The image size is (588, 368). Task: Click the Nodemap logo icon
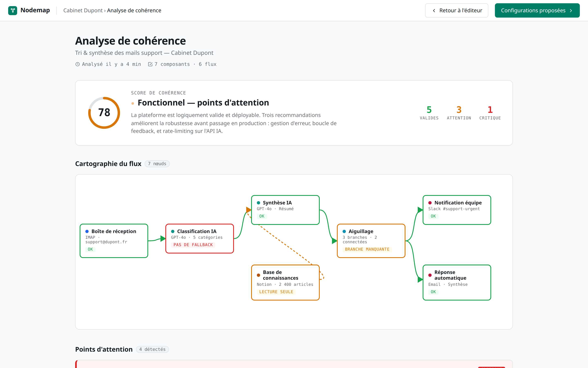click(x=13, y=10)
